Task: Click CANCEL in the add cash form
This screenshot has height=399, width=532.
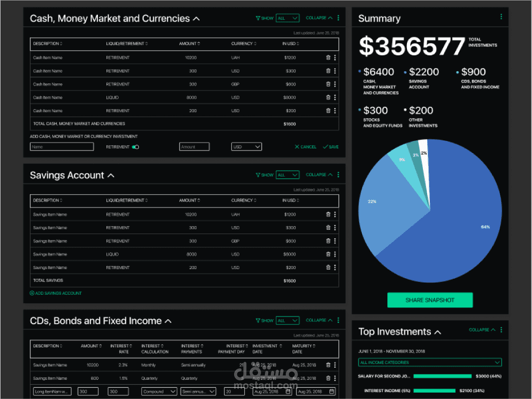Action: (305, 147)
